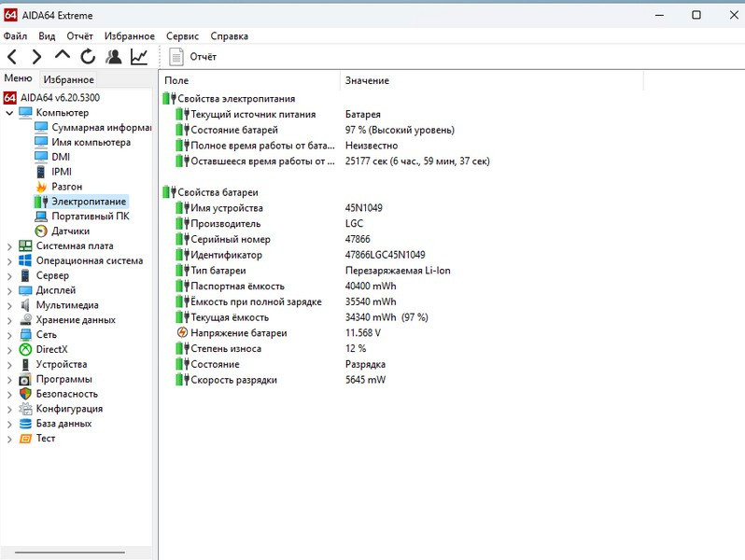The image size is (745, 560).
Task: Click the База данных database icon
Action: 25,424
